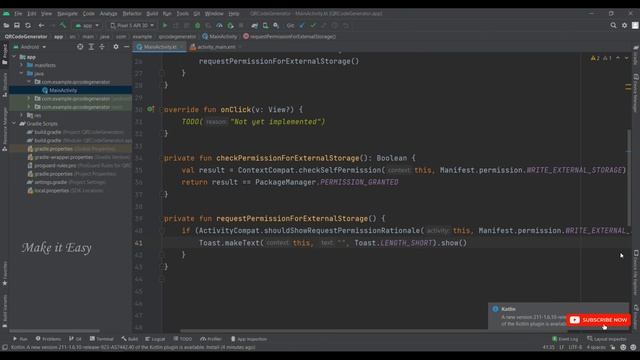Select local.properties in Gradle Scripts

(51, 191)
